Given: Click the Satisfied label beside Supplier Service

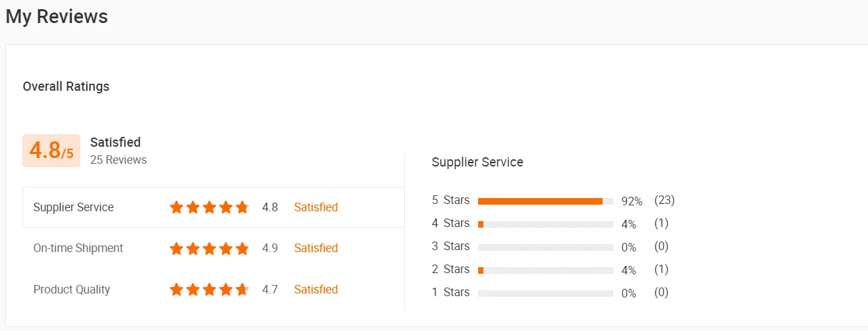Looking at the screenshot, I should (x=316, y=207).
